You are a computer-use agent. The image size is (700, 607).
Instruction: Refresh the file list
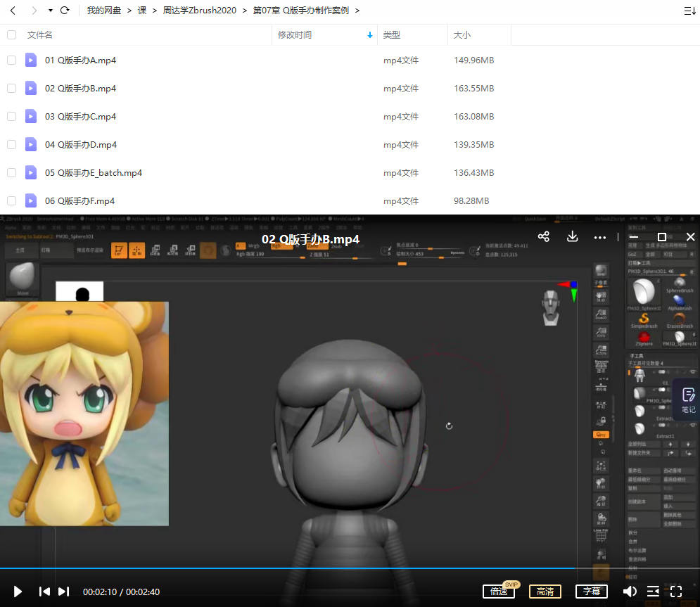65,11
